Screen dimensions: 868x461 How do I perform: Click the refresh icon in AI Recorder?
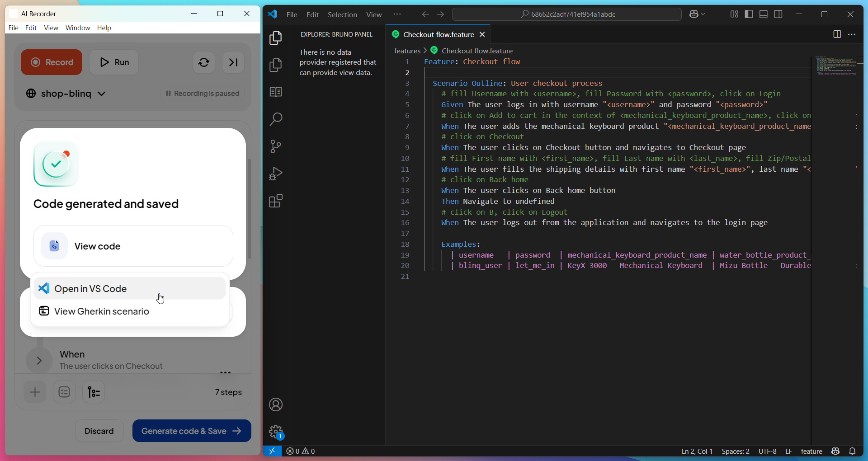pos(204,62)
